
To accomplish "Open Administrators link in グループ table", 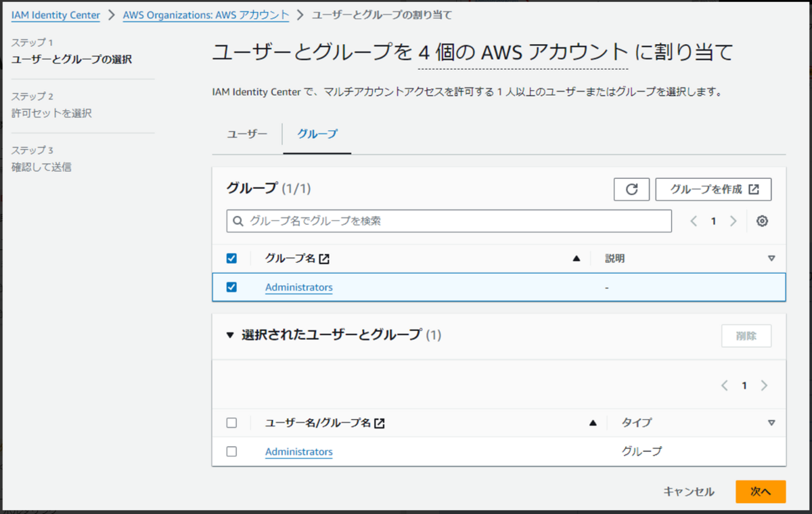I will 299,287.
